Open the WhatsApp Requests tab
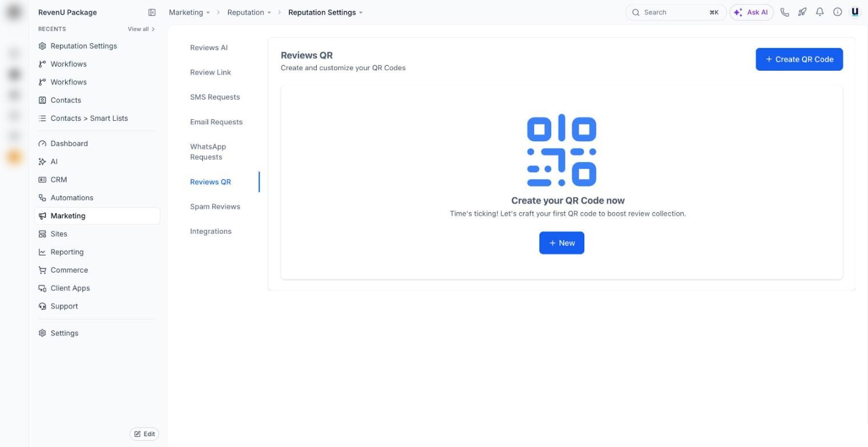Screen dimensions: 868x447 click(x=208, y=152)
